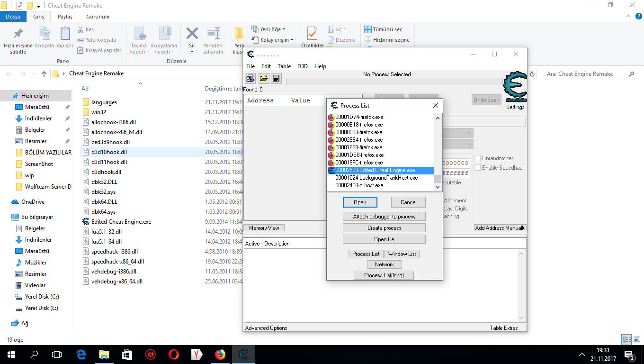Click the Yolu kopyala ribbon item
Viewport: 644px width, 364px height.
coord(96,40)
